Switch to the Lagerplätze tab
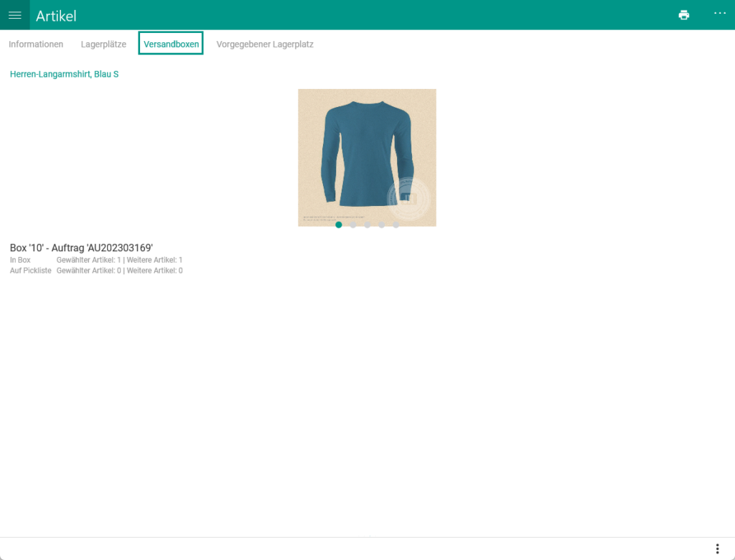Viewport: 735px width, 560px height. click(103, 44)
